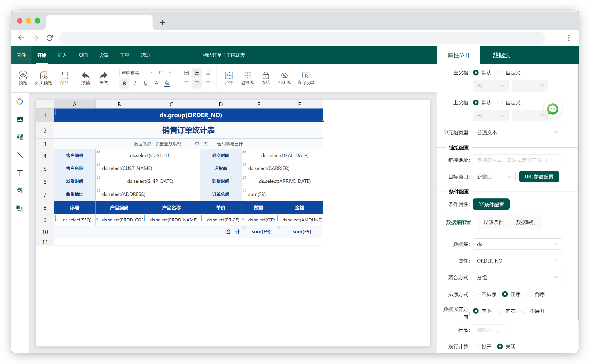The image size is (590, 364).
Task: Click the 冻结 freeze lock icon
Action: pos(266,78)
